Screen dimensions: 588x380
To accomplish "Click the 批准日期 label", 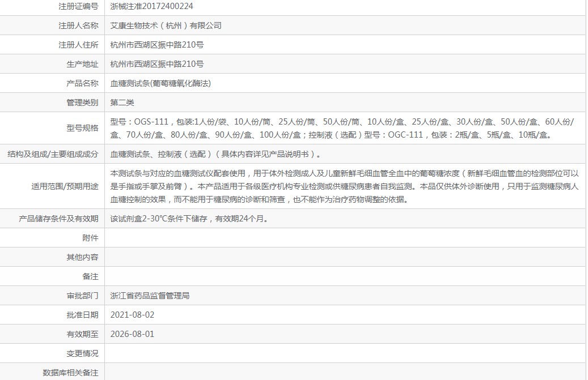I will [x=82, y=315].
